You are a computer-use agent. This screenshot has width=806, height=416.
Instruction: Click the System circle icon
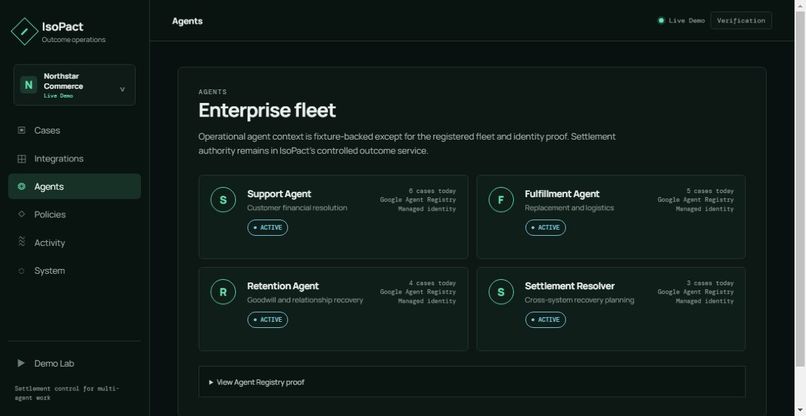(x=22, y=271)
